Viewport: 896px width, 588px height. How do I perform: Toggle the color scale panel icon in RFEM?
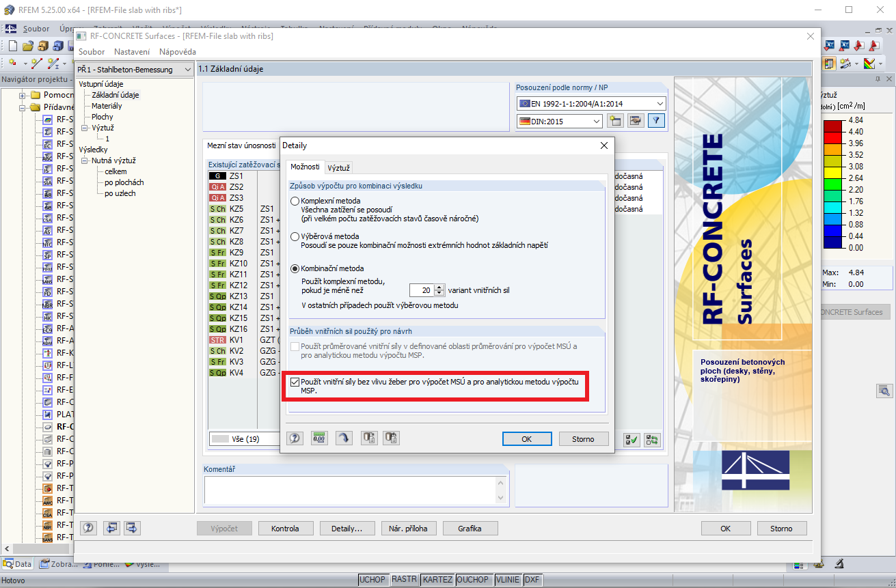click(x=830, y=63)
